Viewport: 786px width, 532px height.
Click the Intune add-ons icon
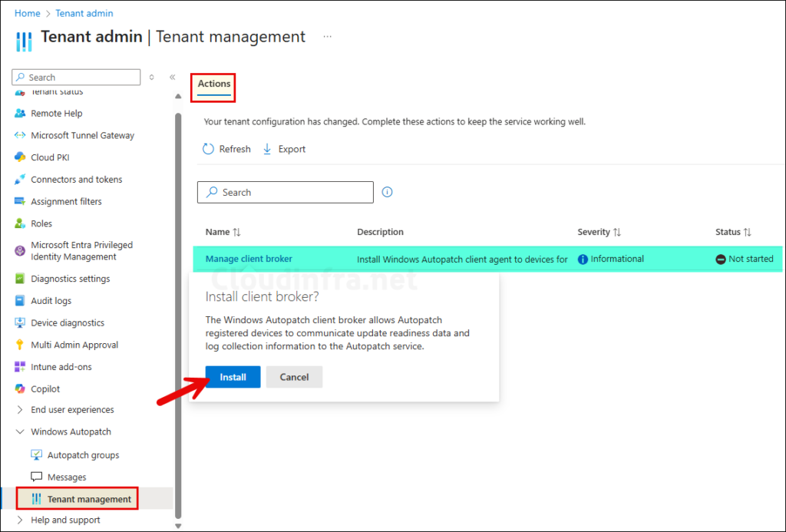(20, 367)
